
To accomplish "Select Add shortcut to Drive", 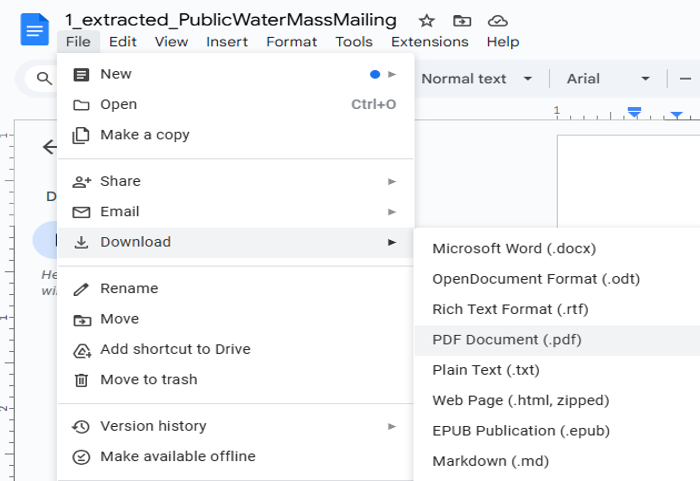I will point(236,349).
